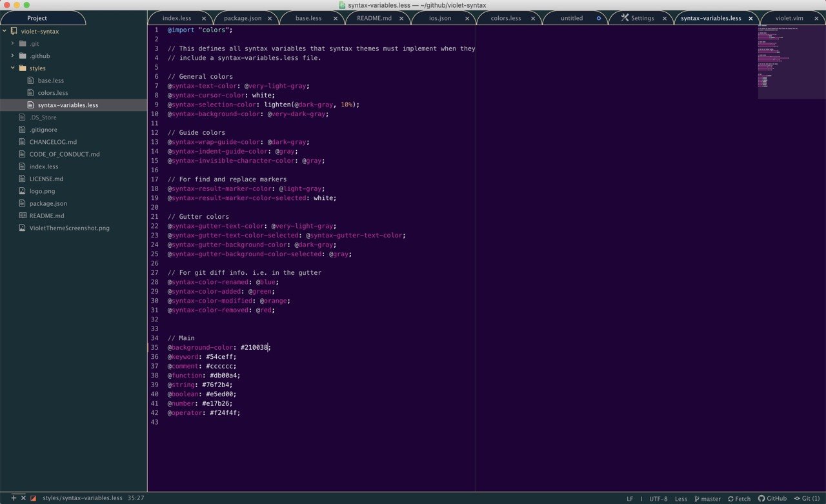Click the red file icon in status bar
This screenshot has width=826, height=504.
33,498
